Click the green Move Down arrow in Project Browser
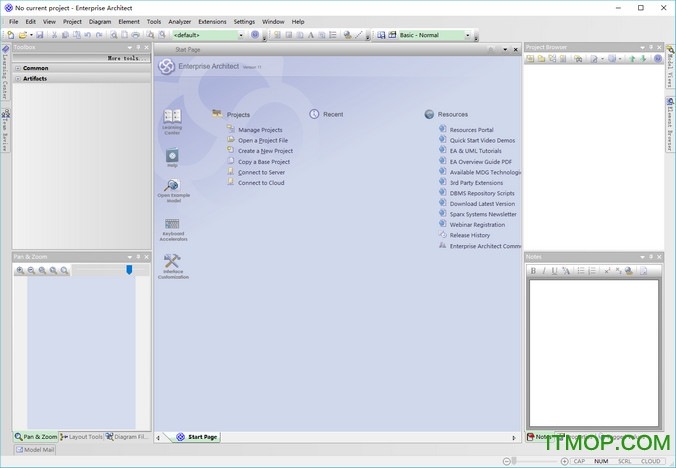This screenshot has height=468, width=676. [643, 59]
